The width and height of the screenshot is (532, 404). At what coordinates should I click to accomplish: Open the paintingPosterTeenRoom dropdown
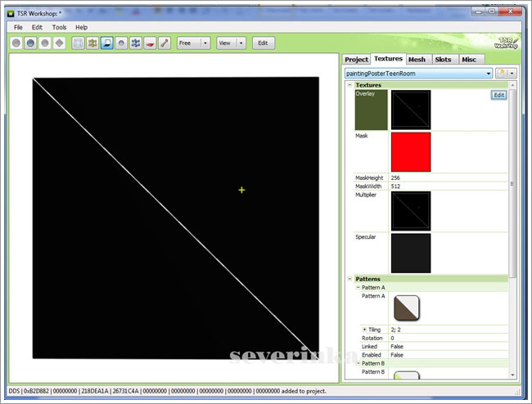[418, 74]
